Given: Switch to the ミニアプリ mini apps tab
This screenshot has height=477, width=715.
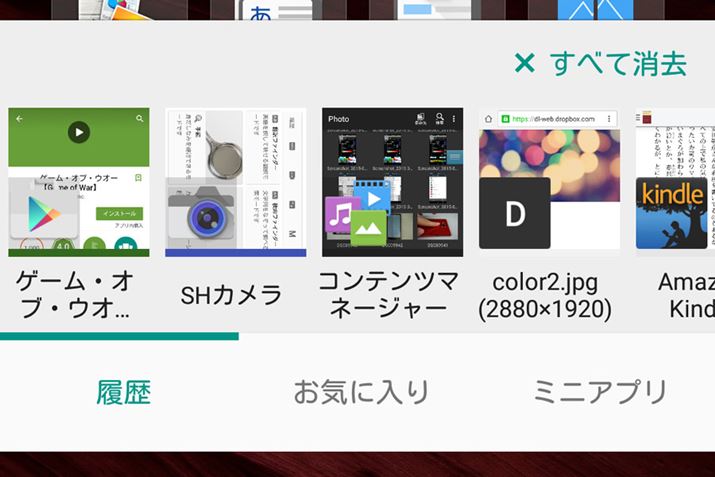Looking at the screenshot, I should 599,392.
